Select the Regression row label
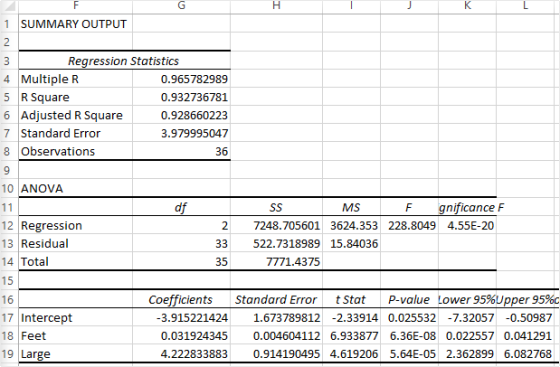The height and width of the screenshot is (367, 560). (x=75, y=225)
